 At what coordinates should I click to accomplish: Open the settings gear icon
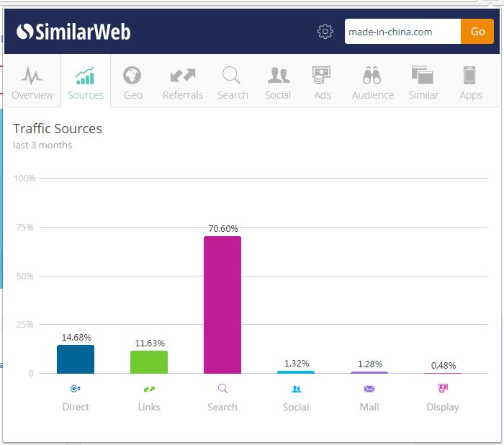tap(325, 32)
